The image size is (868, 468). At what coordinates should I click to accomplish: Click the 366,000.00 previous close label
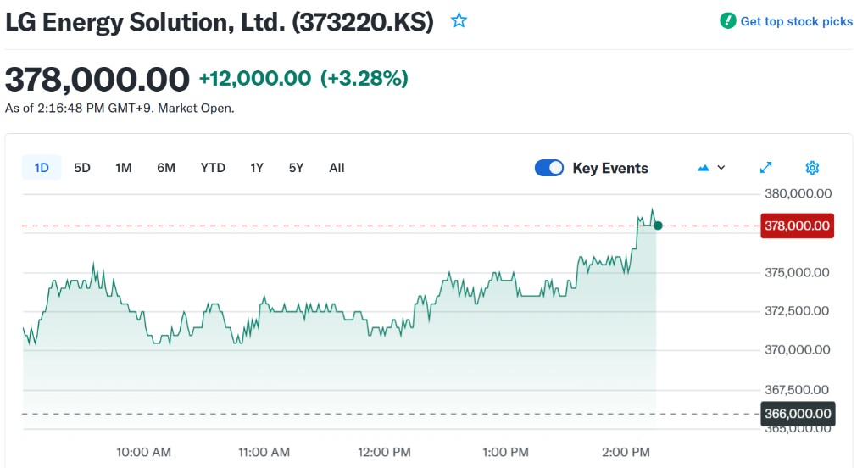797,414
